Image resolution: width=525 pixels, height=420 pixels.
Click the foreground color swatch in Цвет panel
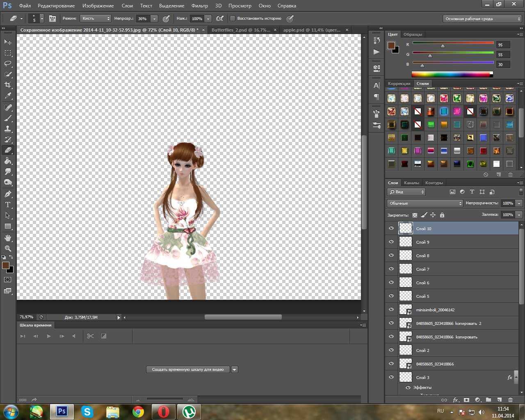click(391, 45)
